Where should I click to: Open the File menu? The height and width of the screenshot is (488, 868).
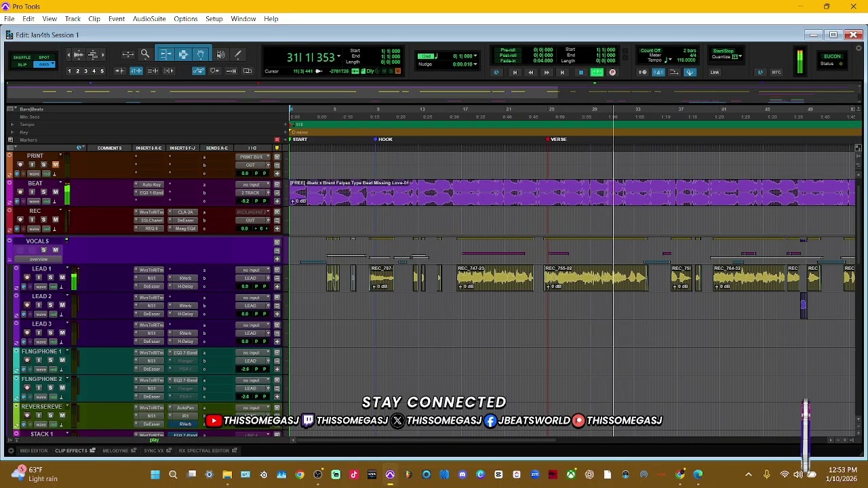pos(9,19)
